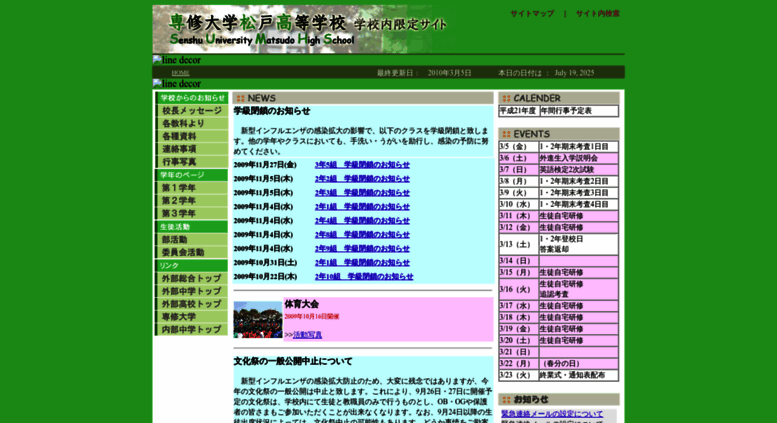Open the 2年8組 学級閉鎖のお知らせ link
This screenshot has width=777, height=423.
362,235
